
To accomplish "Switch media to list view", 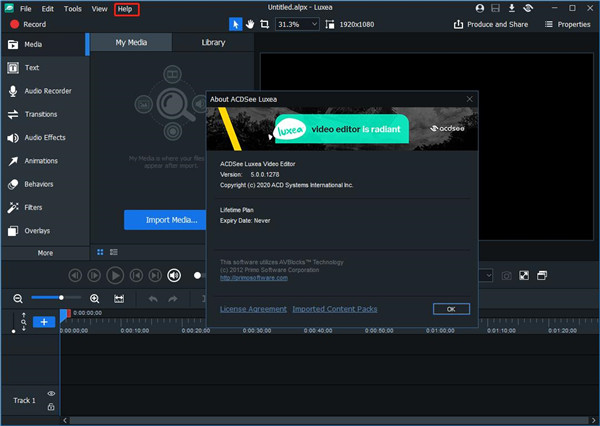I will [114, 252].
